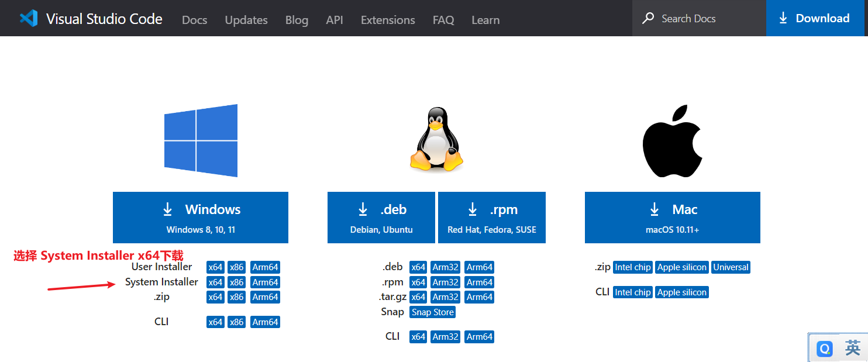Screen dimensions: 868x362
Task: Download Windows System Installer x86
Action: [x=236, y=282]
